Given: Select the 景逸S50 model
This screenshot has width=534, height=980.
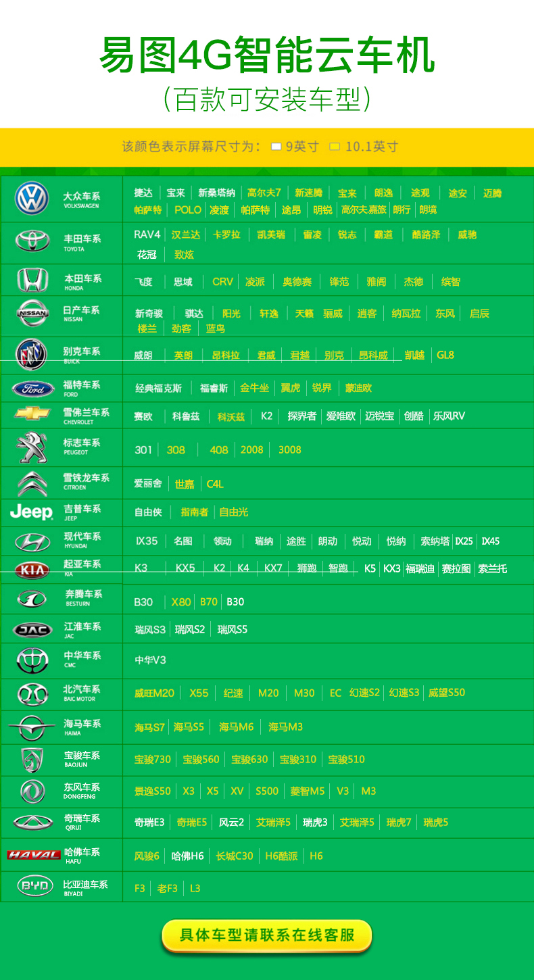Looking at the screenshot, I should [153, 791].
